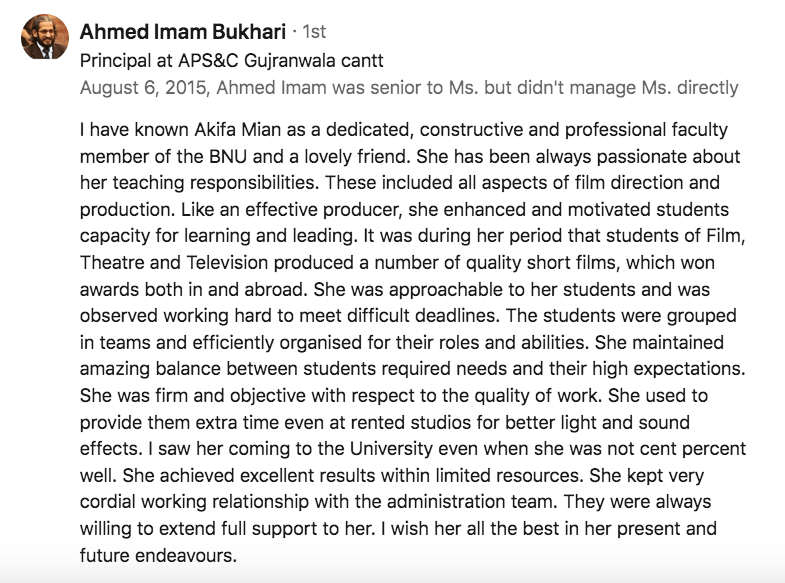This screenshot has height=583, width=785.
Task: Click the 1st degree connection badge
Action: (314, 31)
